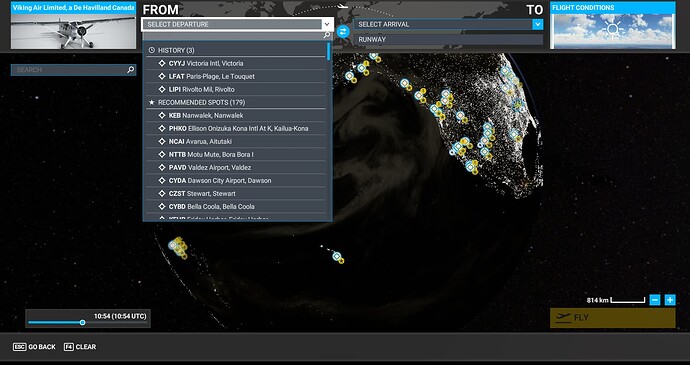Click the magnifier icon in left SEARCH box
The width and height of the screenshot is (690, 365).
pyautogui.click(x=130, y=70)
